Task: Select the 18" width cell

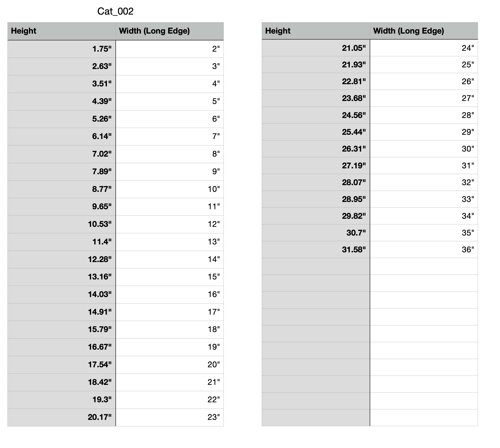Action: pos(170,329)
